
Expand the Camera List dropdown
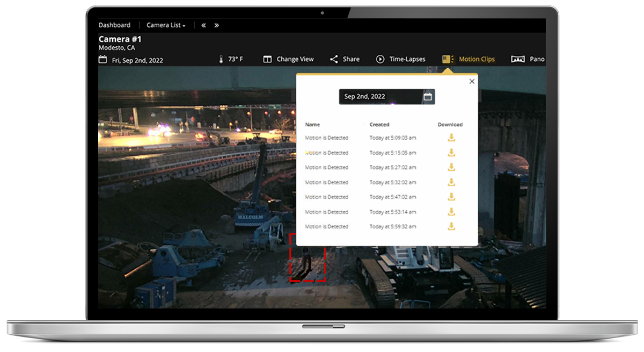click(166, 25)
